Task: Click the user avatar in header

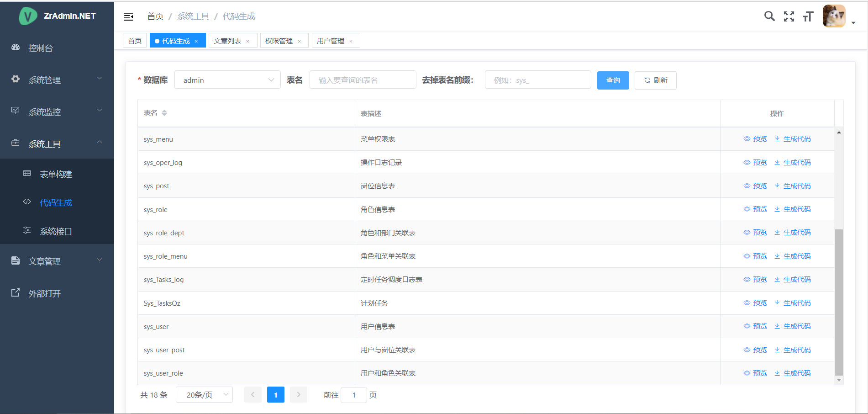Action: 834,16
